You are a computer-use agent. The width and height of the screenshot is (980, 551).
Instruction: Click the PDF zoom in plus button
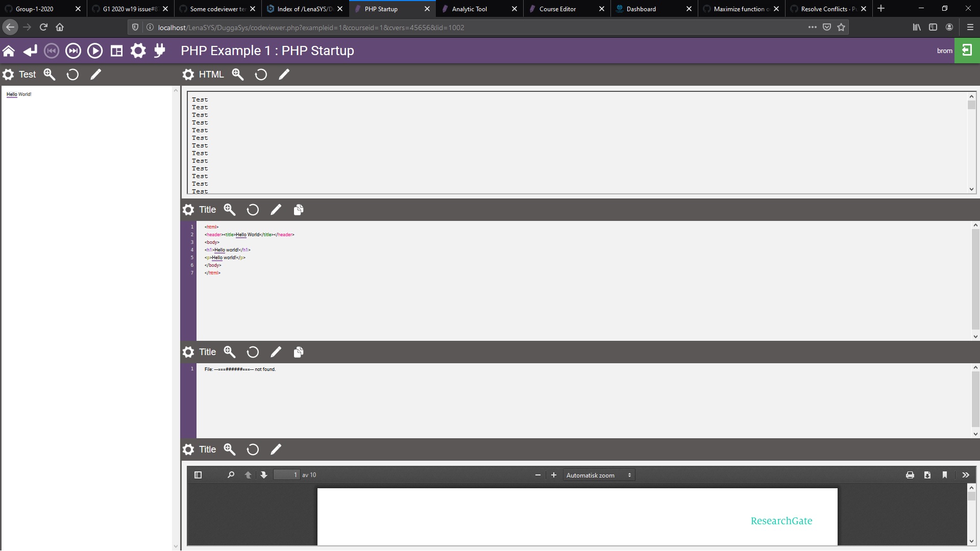[554, 475]
